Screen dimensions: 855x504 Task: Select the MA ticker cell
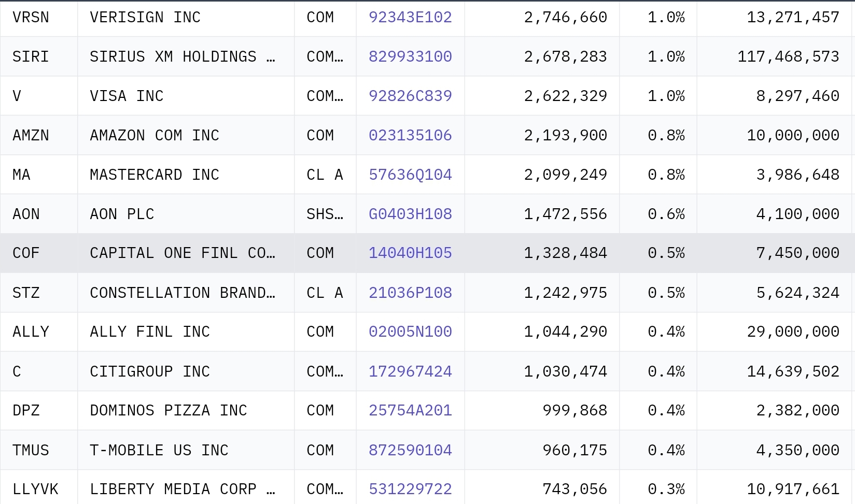pos(39,175)
